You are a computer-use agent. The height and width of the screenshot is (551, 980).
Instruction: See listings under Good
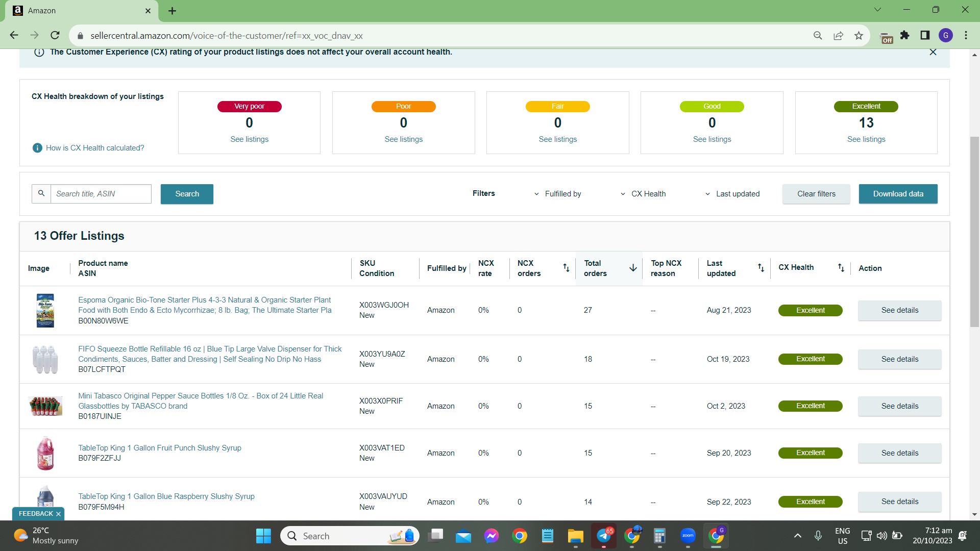click(x=712, y=139)
